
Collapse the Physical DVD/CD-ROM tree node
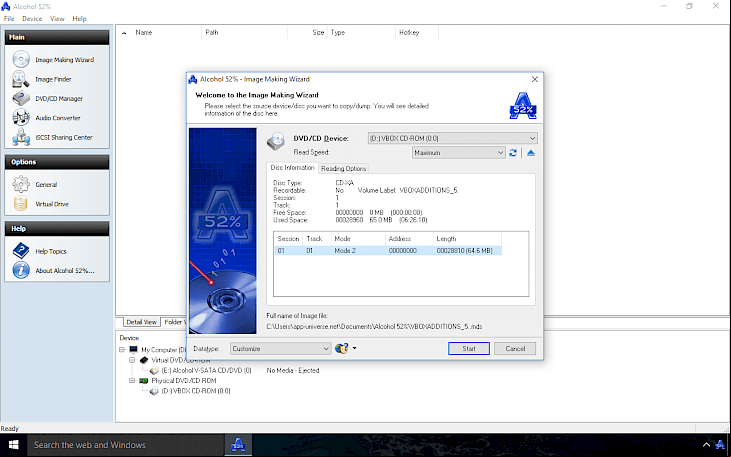pyautogui.click(x=132, y=381)
